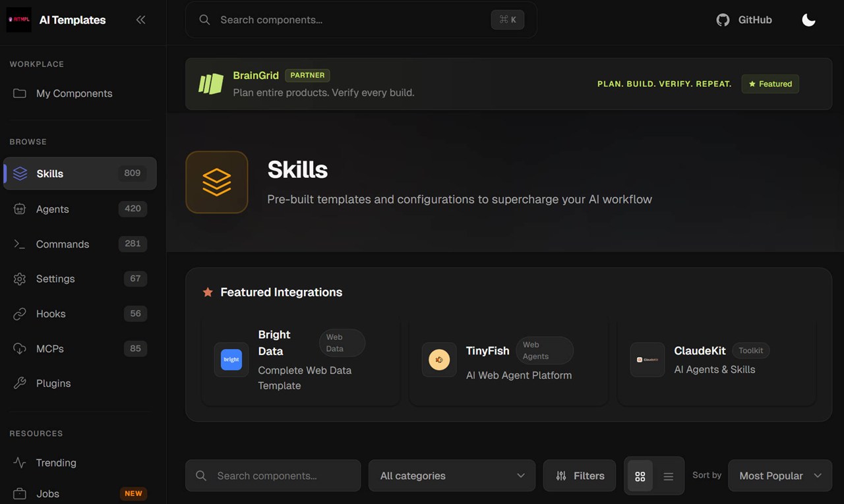This screenshot has width=844, height=504.
Task: Click the Plugins wrench icon
Action: (20, 383)
